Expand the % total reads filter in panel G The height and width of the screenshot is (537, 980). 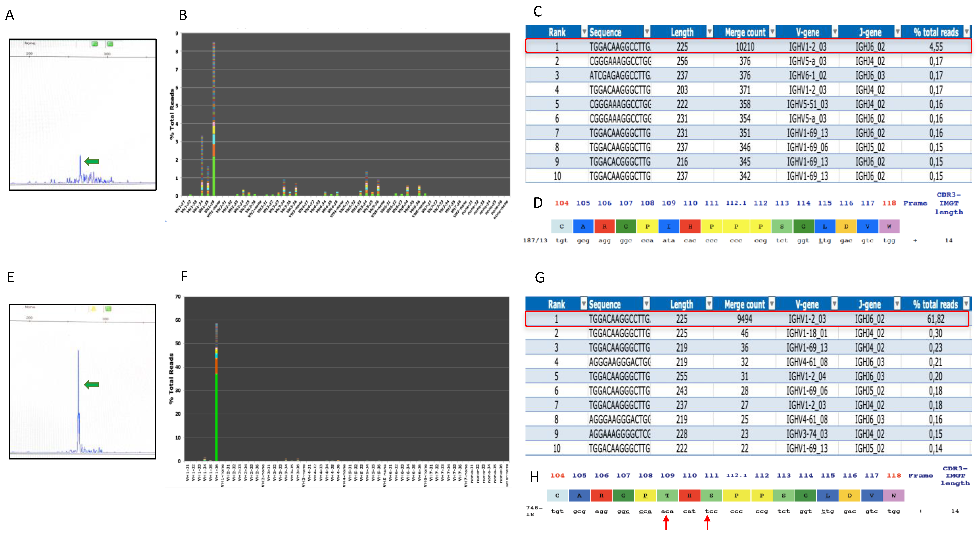[x=966, y=304]
